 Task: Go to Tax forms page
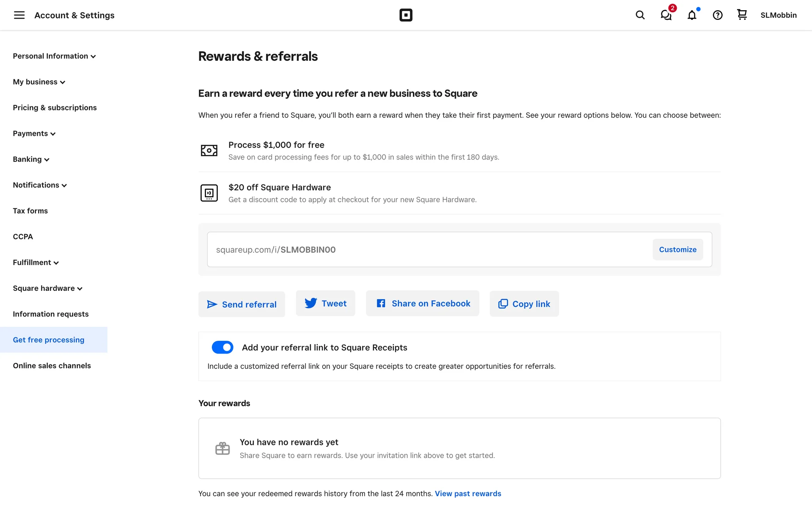click(30, 211)
